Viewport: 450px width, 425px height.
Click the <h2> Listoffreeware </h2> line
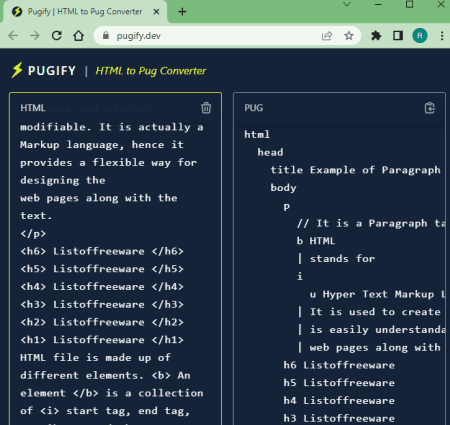[102, 322]
